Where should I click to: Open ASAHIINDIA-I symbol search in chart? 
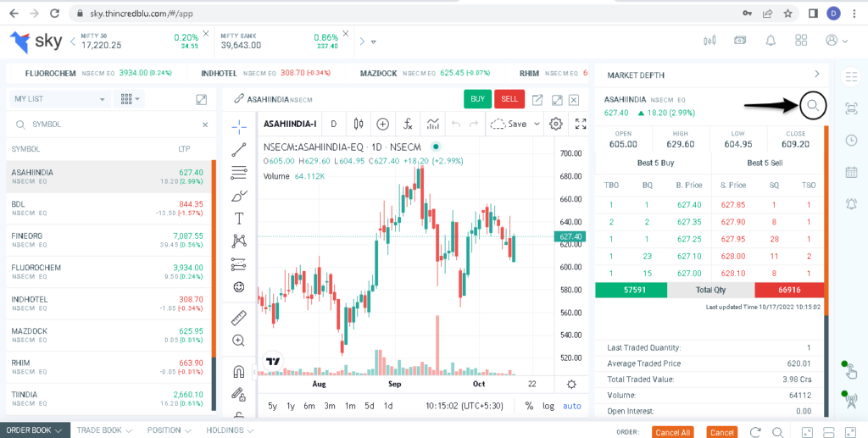(x=290, y=124)
